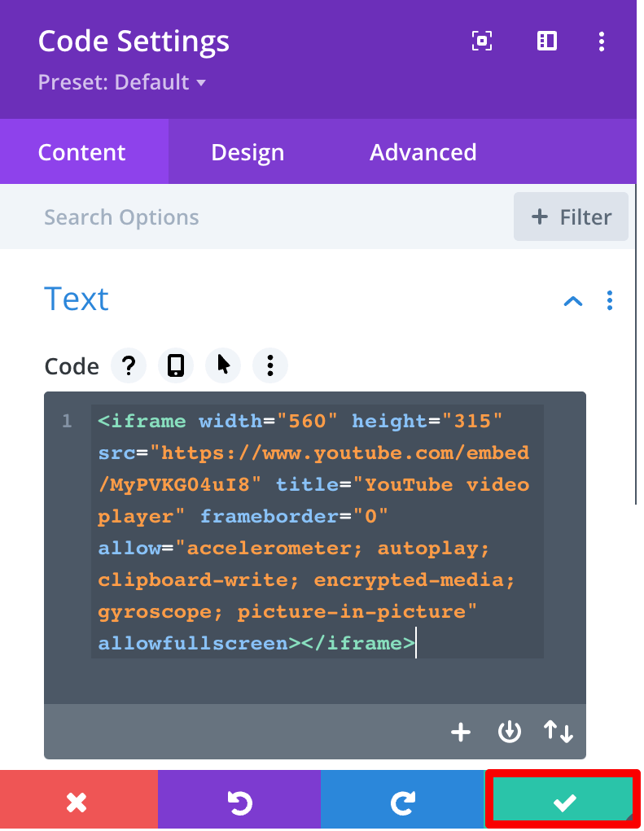Image resolution: width=644 pixels, height=831 pixels.
Task: Click the plus icon in code editor
Action: pos(461,733)
